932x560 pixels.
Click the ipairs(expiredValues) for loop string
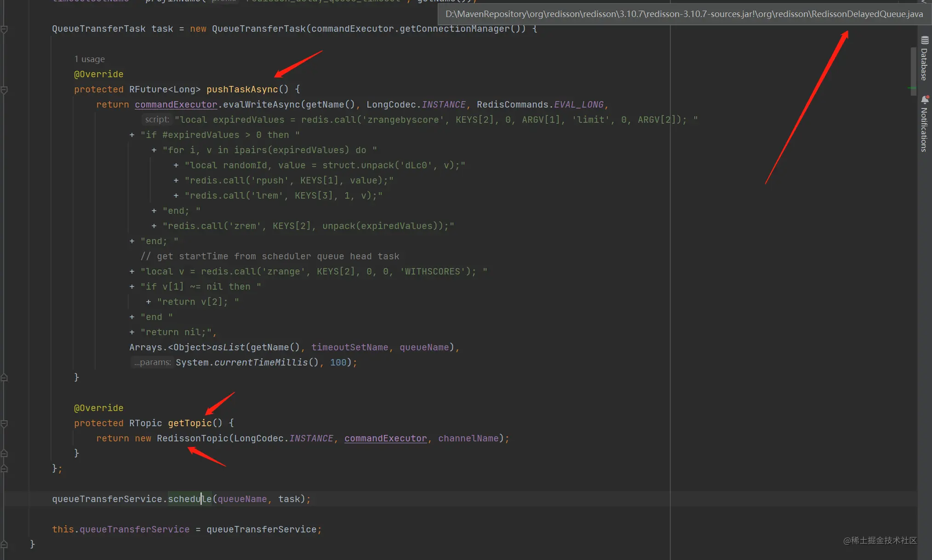(x=269, y=150)
